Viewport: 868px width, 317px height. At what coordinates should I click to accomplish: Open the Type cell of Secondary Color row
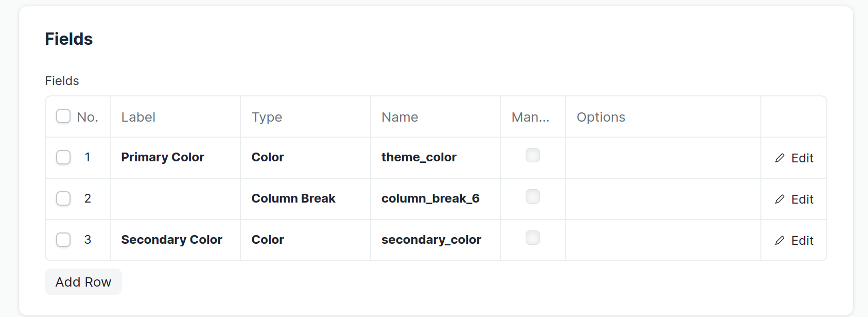(x=268, y=240)
